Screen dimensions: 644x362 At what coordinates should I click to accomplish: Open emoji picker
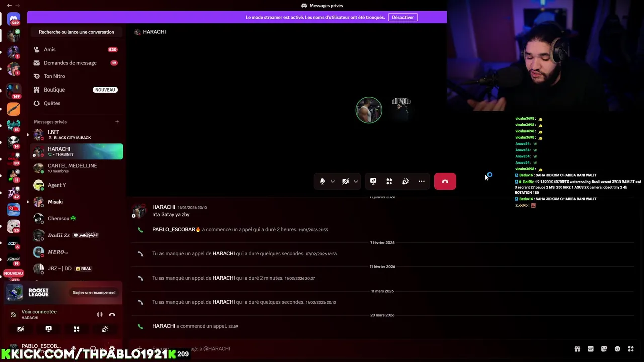(617, 349)
